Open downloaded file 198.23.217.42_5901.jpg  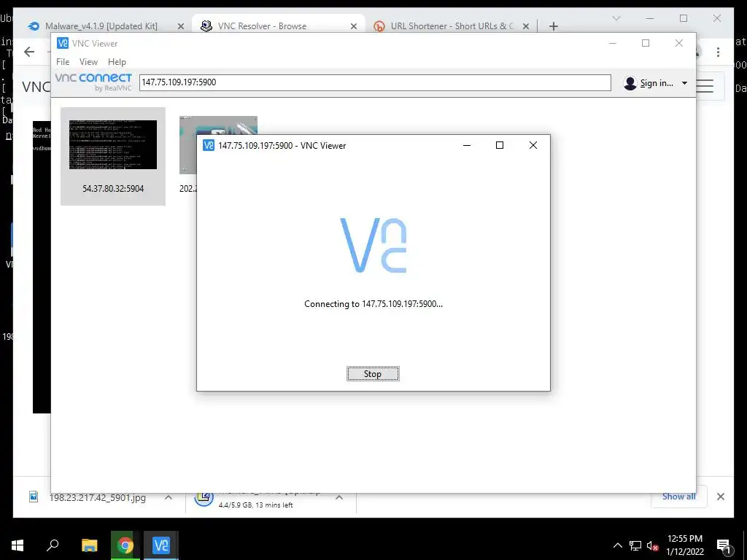click(97, 497)
